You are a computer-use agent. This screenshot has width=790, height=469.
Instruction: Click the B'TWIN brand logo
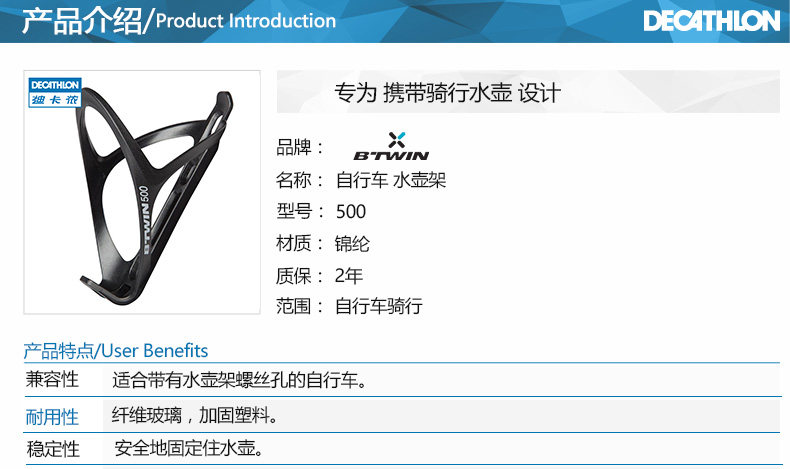(x=391, y=146)
